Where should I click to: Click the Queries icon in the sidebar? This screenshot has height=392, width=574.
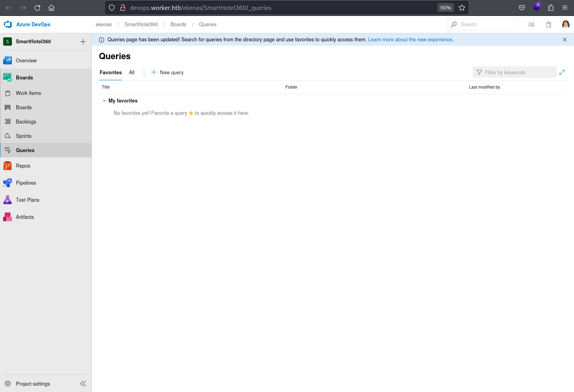point(8,150)
